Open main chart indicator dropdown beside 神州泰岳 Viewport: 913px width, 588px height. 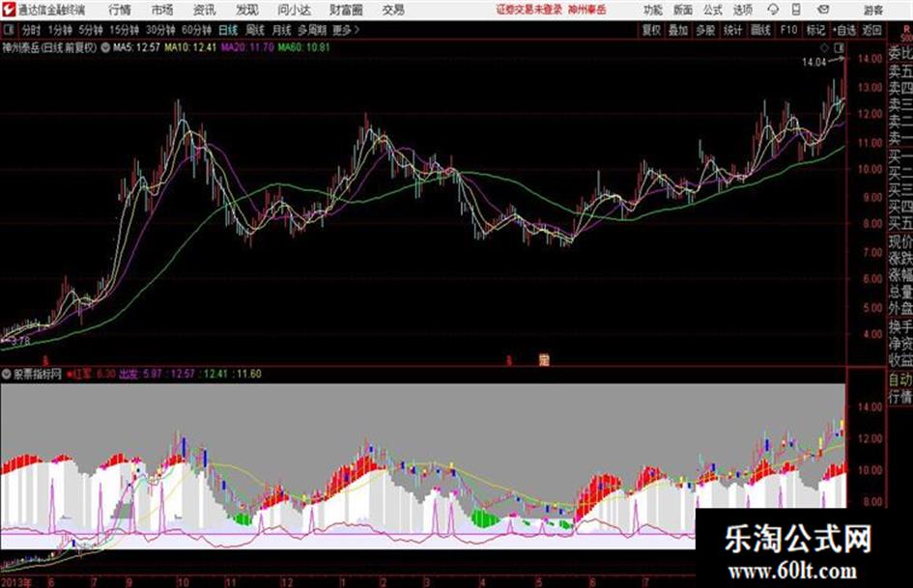click(x=105, y=47)
